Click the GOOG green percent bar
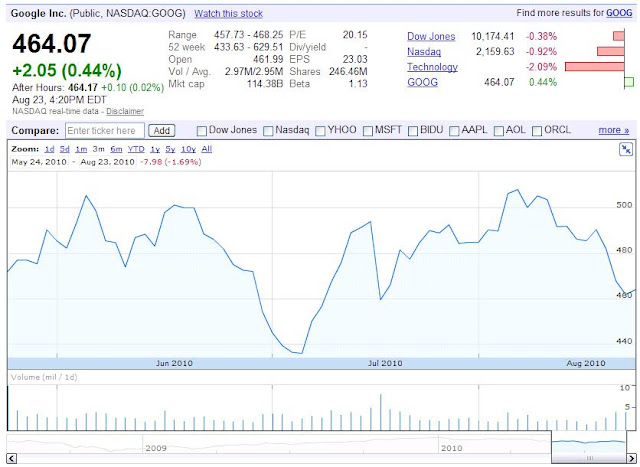Screen dimensions: 640x467 629,82
